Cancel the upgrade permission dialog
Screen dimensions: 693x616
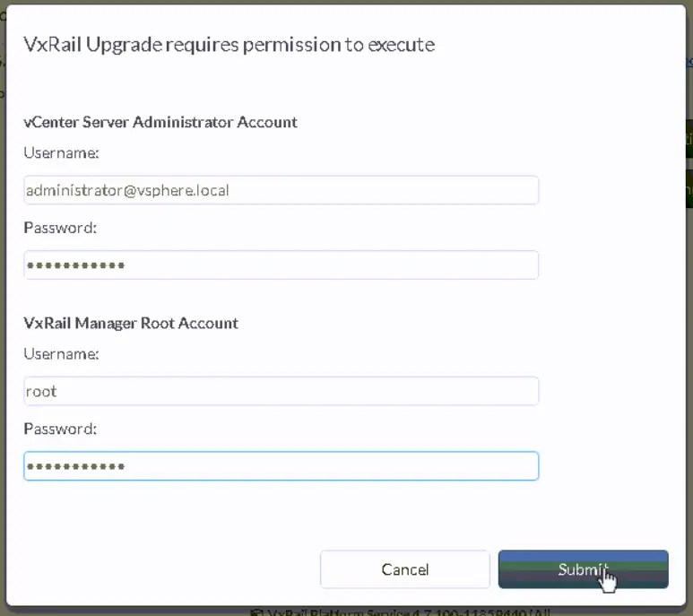[405, 569]
